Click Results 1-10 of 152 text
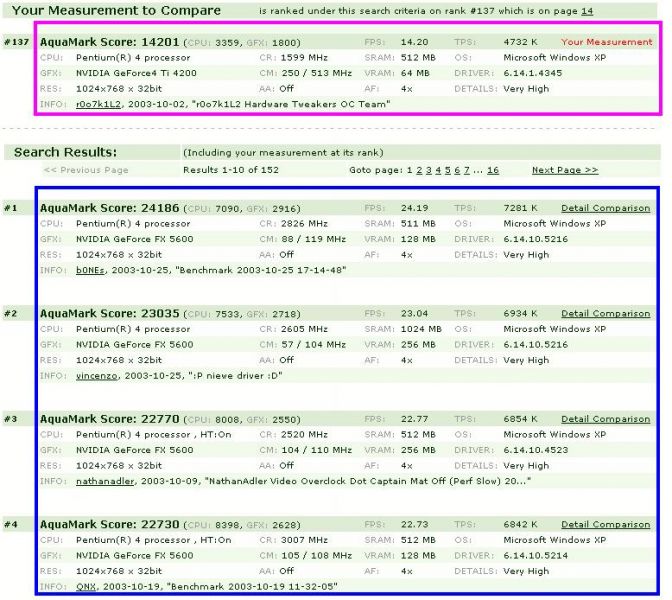 tap(231, 170)
